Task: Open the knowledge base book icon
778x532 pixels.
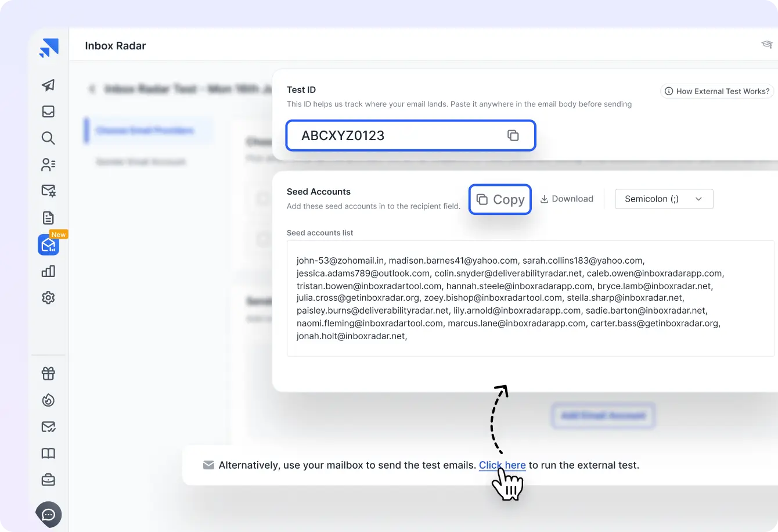Action: coord(48,453)
